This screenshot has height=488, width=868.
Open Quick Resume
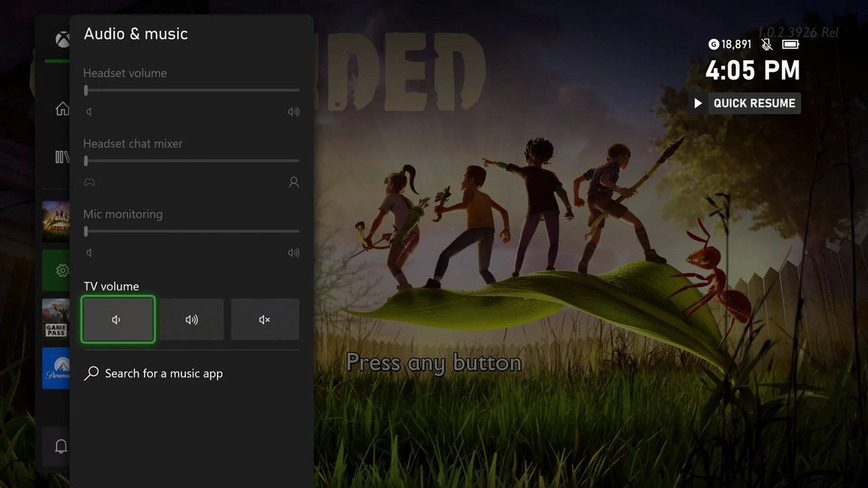point(745,103)
